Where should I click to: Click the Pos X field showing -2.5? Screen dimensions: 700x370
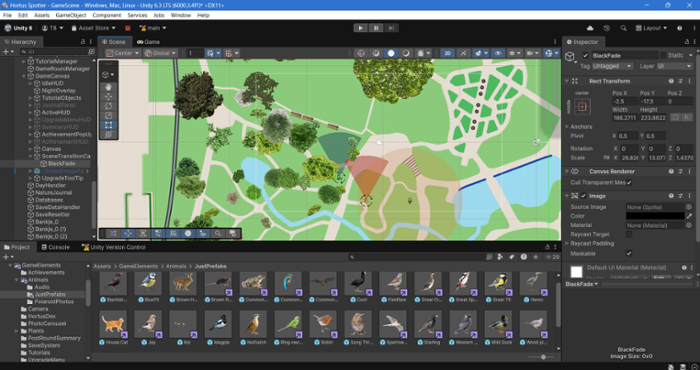(625, 101)
